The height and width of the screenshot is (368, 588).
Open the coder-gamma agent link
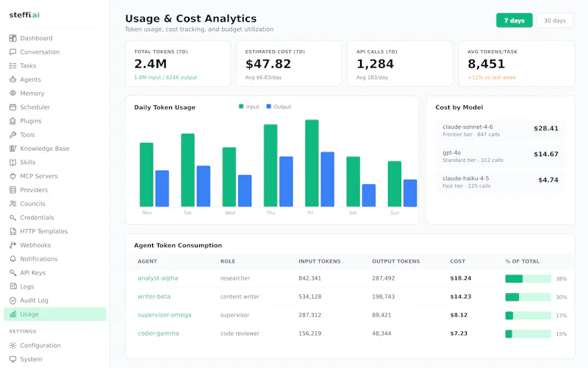[x=158, y=333]
